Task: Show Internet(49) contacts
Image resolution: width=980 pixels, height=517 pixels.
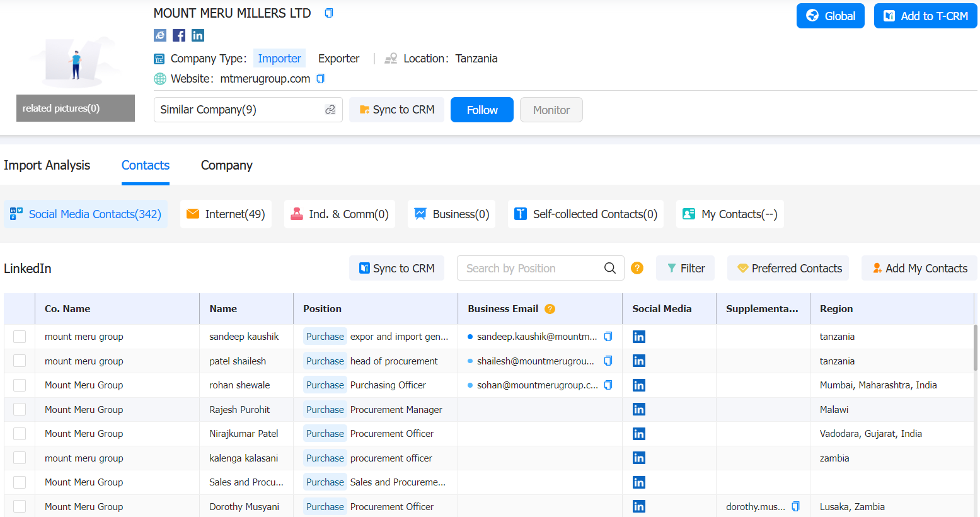Action: click(x=226, y=214)
